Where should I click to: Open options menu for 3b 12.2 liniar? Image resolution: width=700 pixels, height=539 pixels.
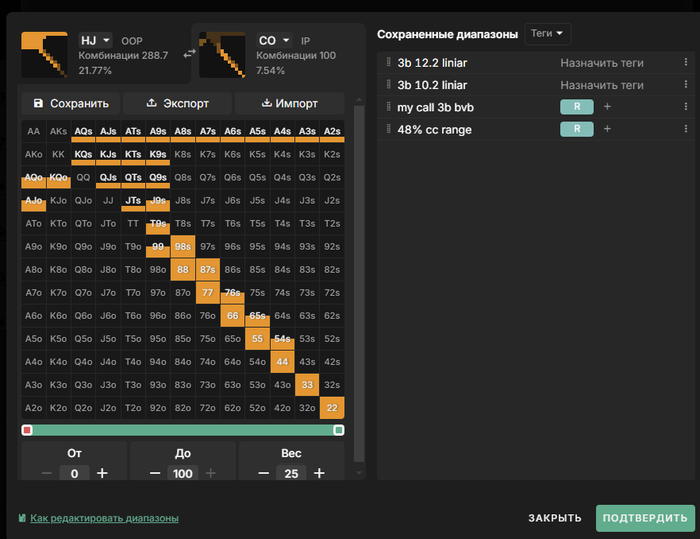click(x=686, y=62)
